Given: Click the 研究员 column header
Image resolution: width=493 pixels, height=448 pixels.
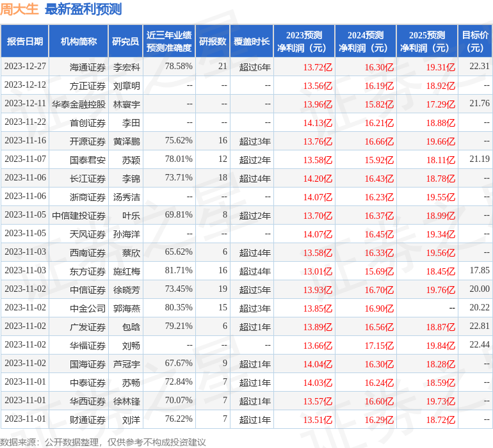Looking at the screenshot, I should tap(125, 41).
